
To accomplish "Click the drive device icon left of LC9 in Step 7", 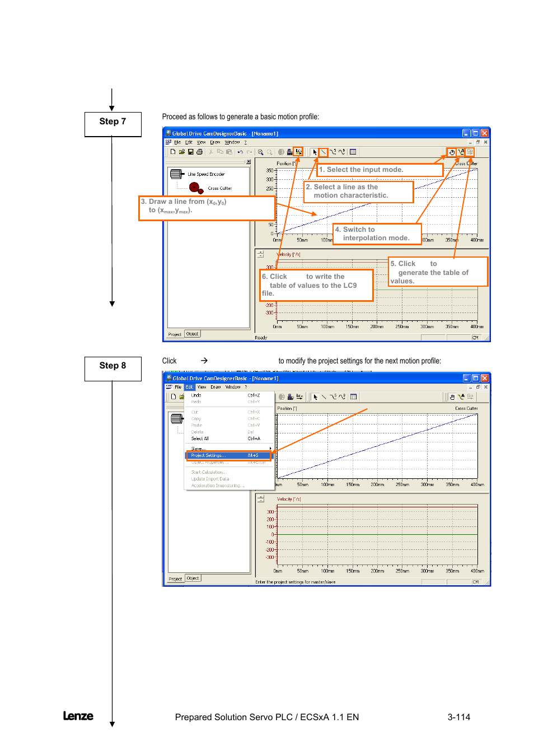I will 290,152.
